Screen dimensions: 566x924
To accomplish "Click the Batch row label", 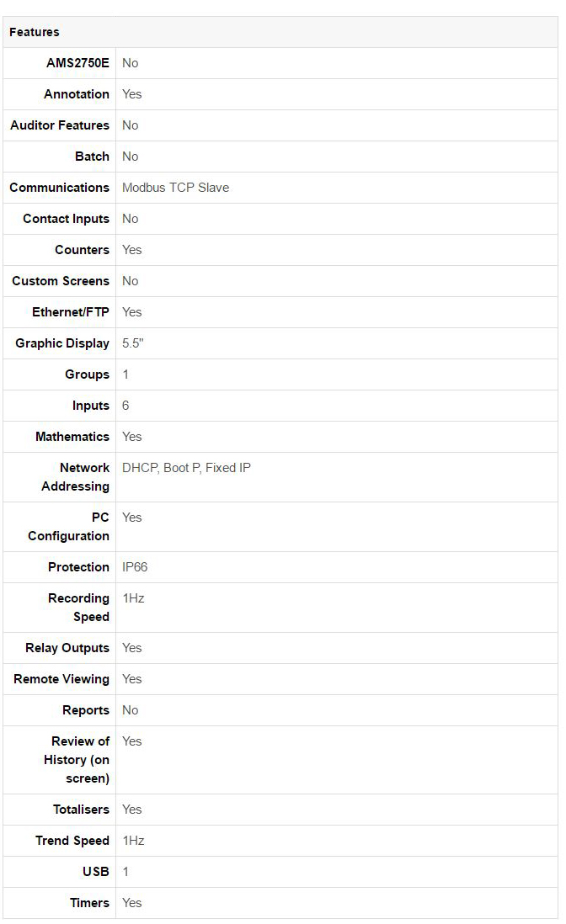I will [x=92, y=157].
